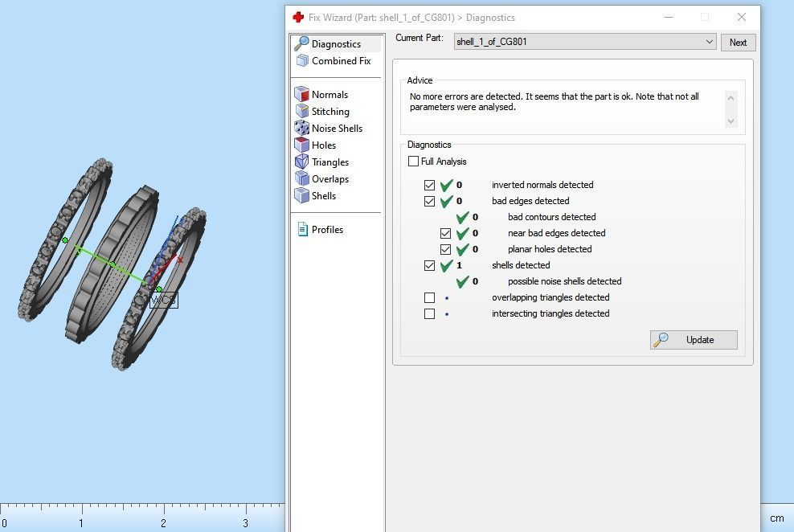Click the green checkmark beside planar holes
This screenshot has width=794, height=532.
pyautogui.click(x=462, y=250)
